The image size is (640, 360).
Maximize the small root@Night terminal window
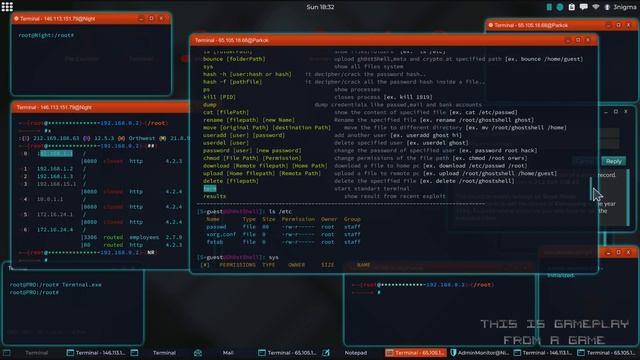[151, 18]
